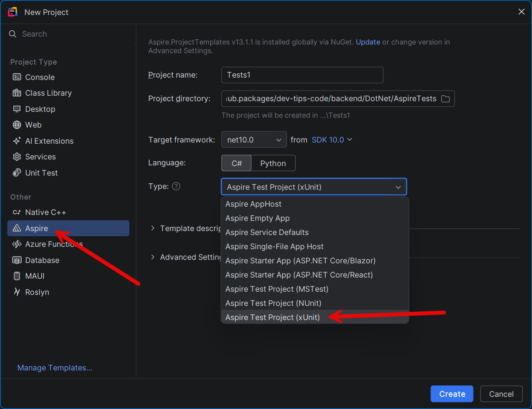The width and height of the screenshot is (532, 409).
Task: Select Unit Test project type
Action: click(68, 173)
